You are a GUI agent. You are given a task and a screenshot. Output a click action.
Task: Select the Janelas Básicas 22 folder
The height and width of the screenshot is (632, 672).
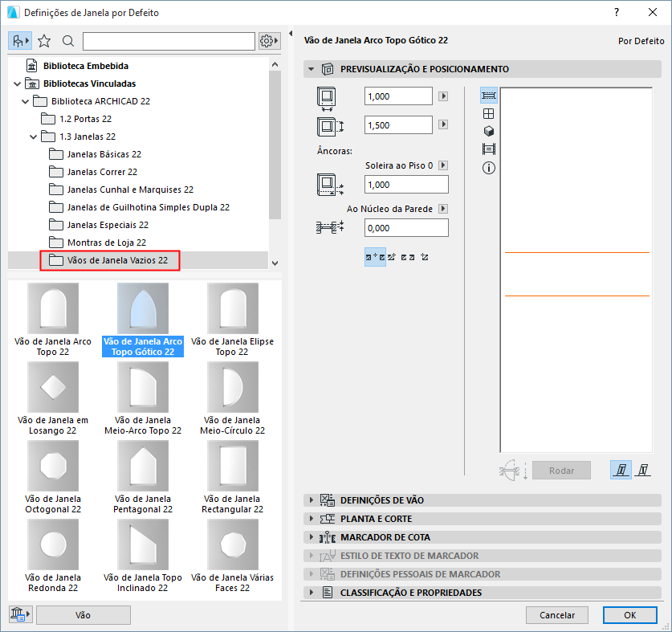[x=96, y=154]
